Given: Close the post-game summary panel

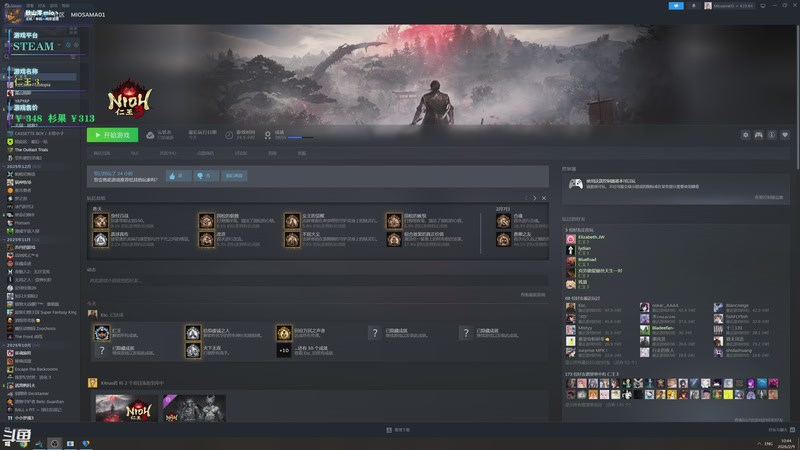Looking at the screenshot, I should [x=544, y=198].
